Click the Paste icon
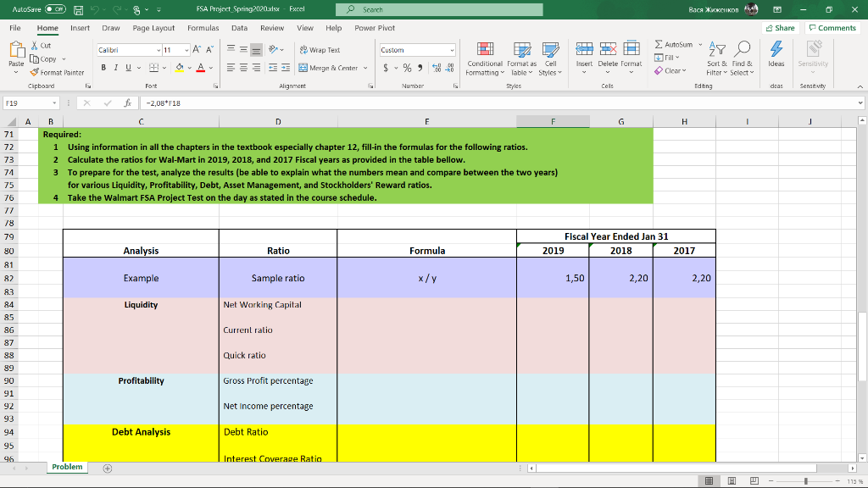Screen dimensions: 868x488 [x=17, y=50]
